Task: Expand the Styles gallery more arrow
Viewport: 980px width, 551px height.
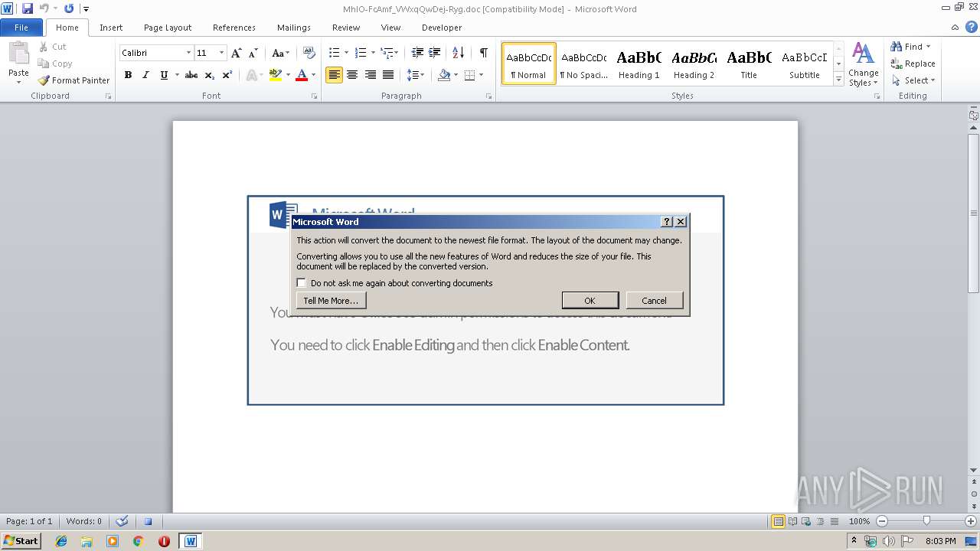Action: [838, 80]
